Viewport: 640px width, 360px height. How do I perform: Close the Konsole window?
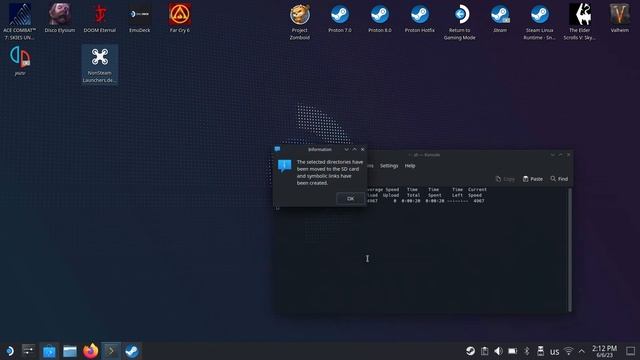click(569, 155)
